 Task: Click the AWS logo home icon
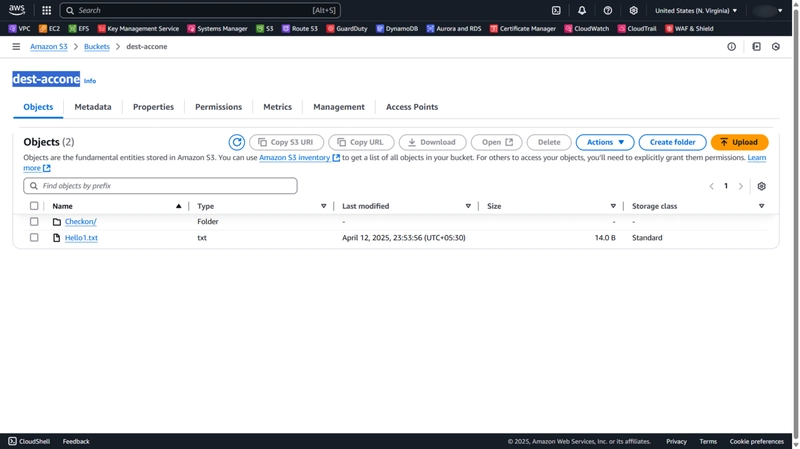pos(16,10)
